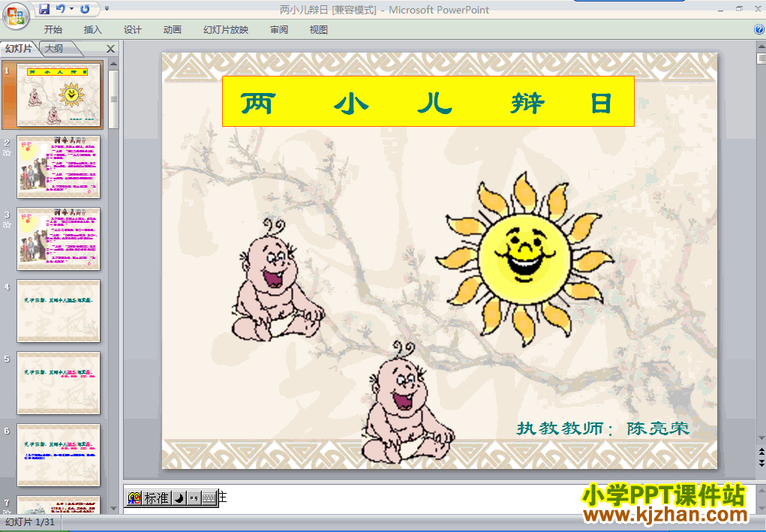Switch to the 幻灯片 pane tab

(19, 48)
